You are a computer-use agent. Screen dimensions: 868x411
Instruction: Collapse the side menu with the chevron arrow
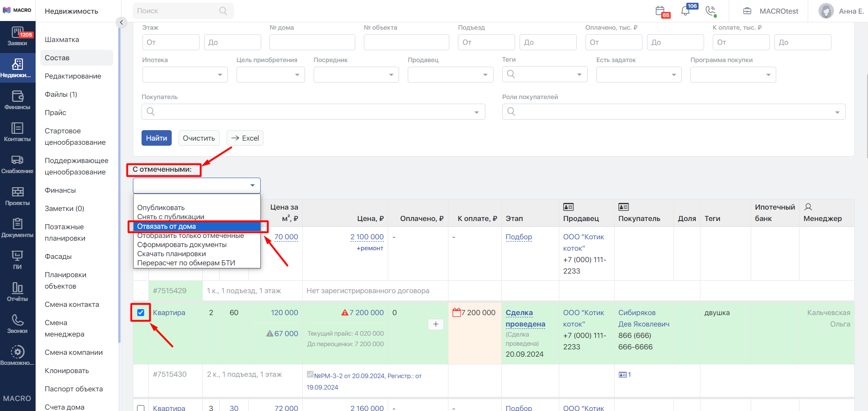point(121,22)
